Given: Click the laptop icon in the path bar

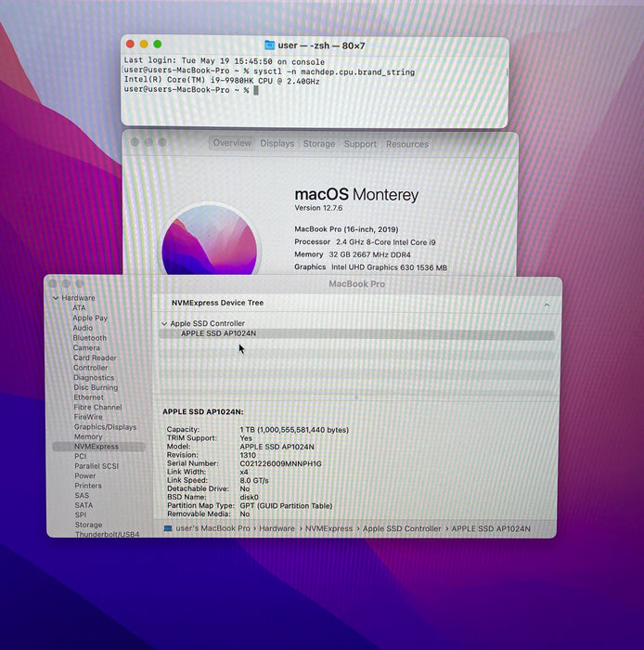Looking at the screenshot, I should (x=168, y=528).
